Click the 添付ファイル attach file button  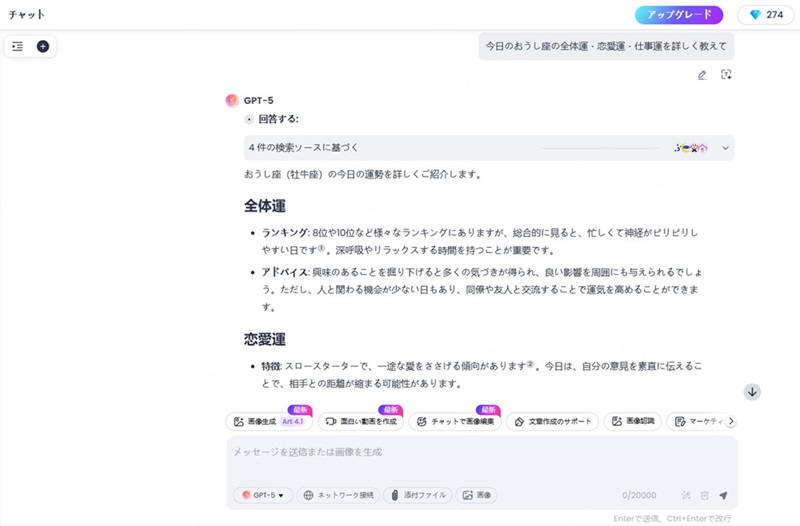pos(419,495)
